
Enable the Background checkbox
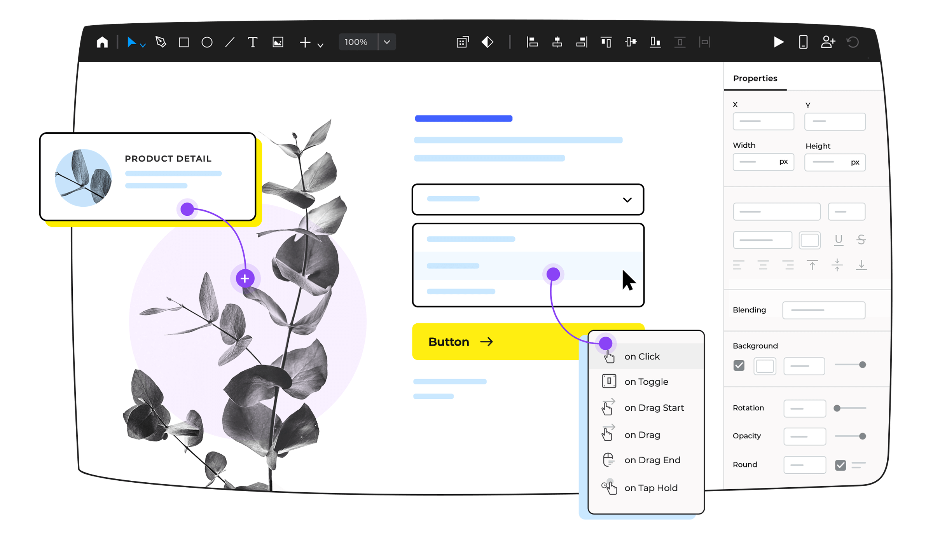click(738, 365)
